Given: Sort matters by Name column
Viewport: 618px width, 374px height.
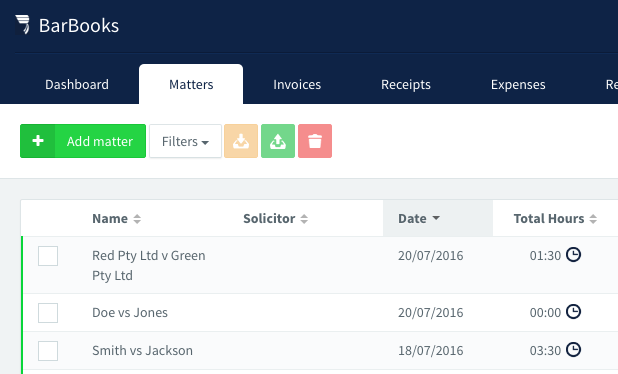Looking at the screenshot, I should coord(116,219).
